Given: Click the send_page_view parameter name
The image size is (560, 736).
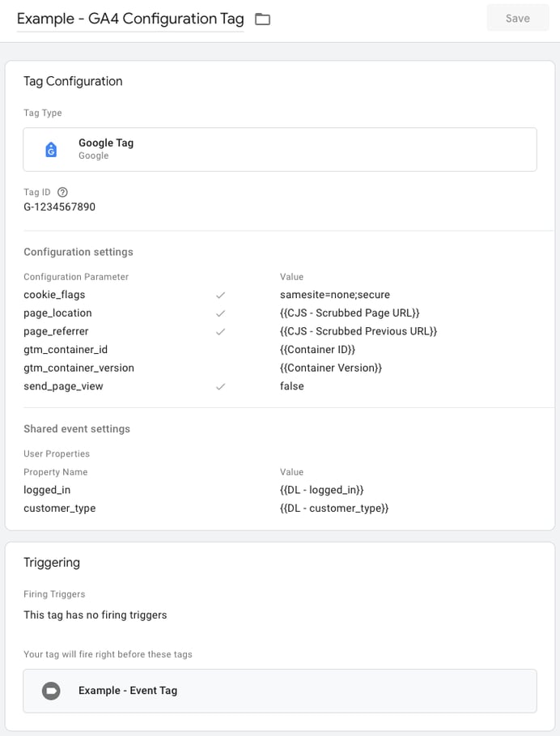Looking at the screenshot, I should (x=63, y=386).
